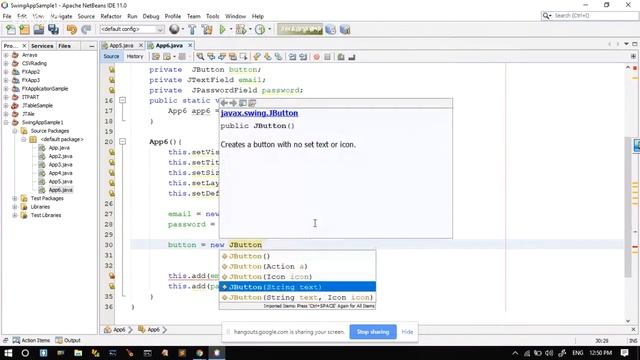Open the Source menu
The image size is (640, 360).
point(86,16)
